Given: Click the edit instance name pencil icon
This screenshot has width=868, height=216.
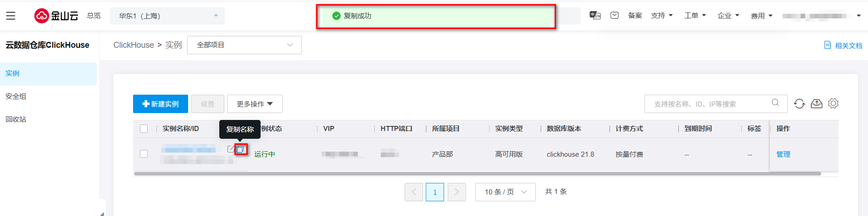Looking at the screenshot, I should point(231,149).
